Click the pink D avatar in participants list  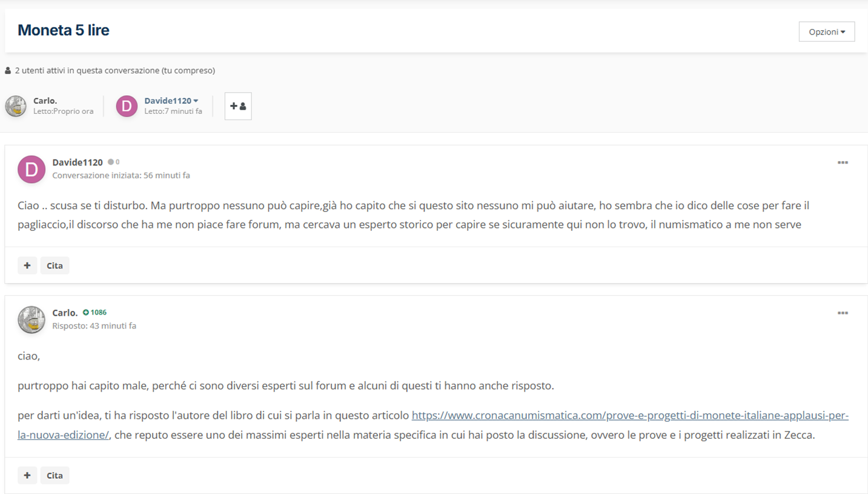pyautogui.click(x=127, y=106)
